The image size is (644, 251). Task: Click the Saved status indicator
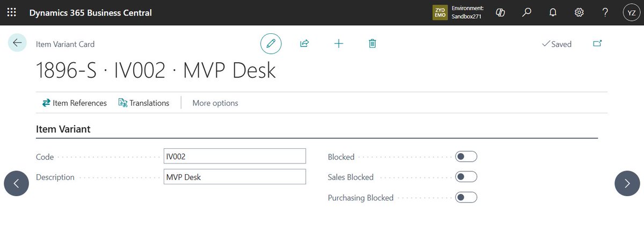click(557, 44)
